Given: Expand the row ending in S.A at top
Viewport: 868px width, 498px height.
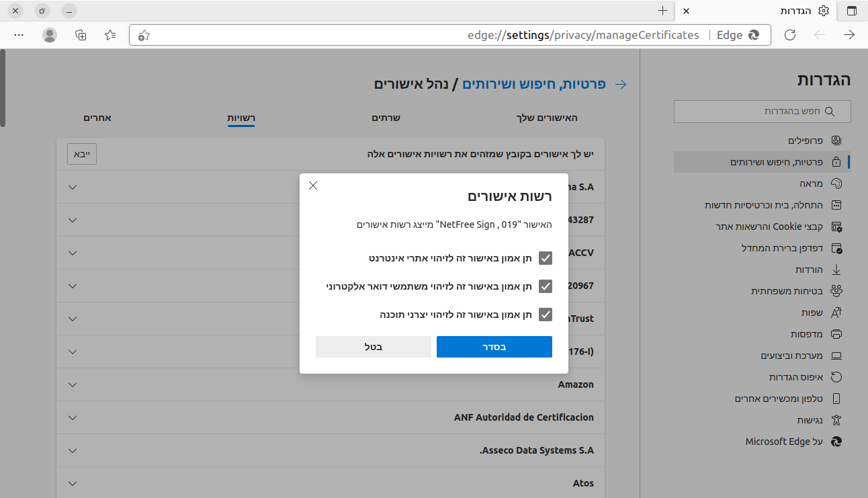Looking at the screenshot, I should [x=73, y=188].
